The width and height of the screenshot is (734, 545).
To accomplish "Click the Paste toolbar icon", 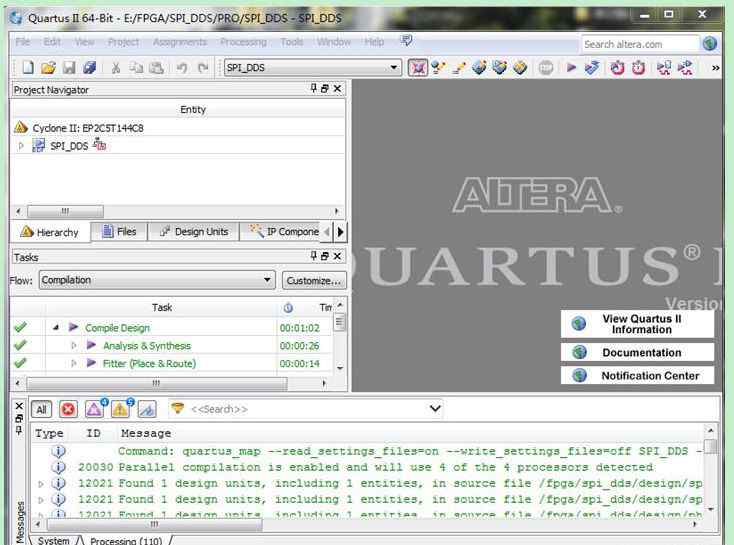I will 156,68.
